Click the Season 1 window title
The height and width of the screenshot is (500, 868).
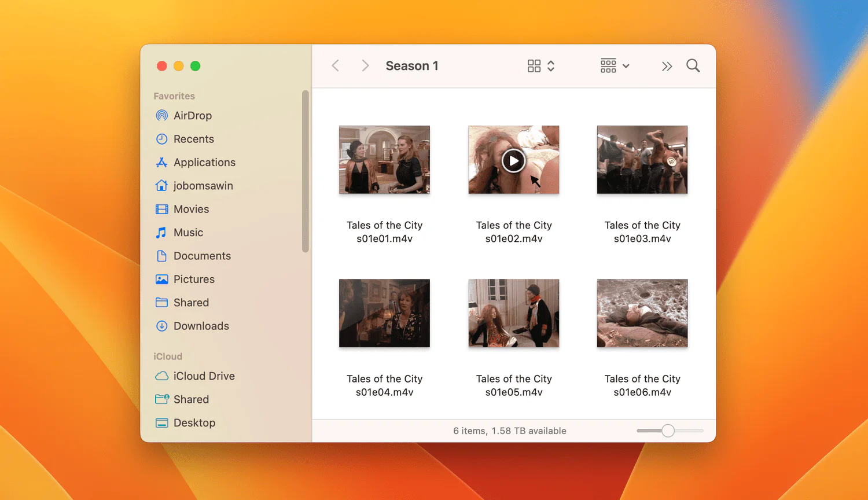click(x=412, y=66)
